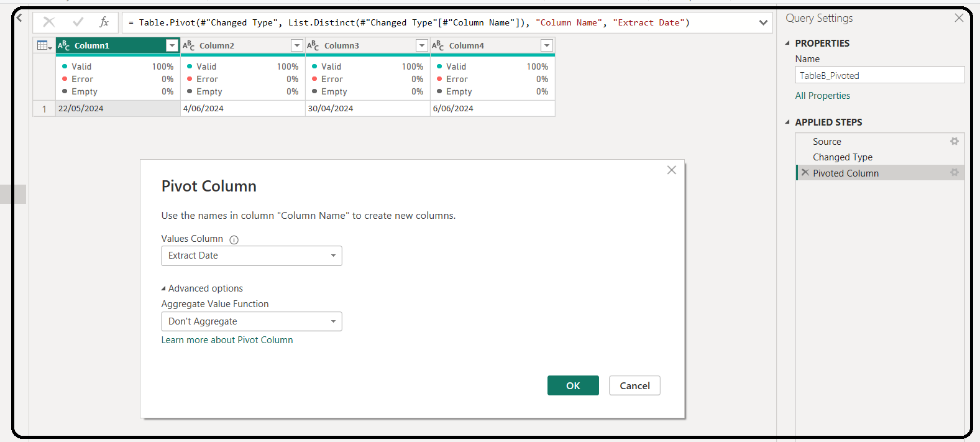Show Values Column info tooltip icon
980x442 pixels.
click(x=234, y=239)
